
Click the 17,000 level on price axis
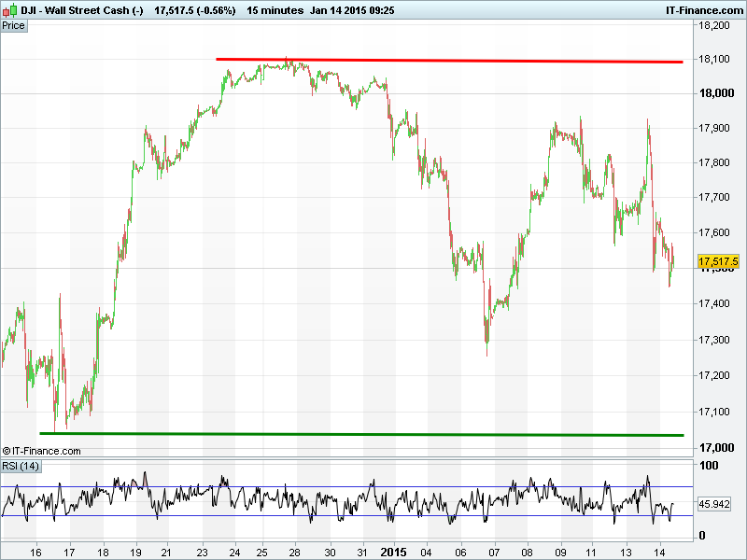click(x=717, y=446)
